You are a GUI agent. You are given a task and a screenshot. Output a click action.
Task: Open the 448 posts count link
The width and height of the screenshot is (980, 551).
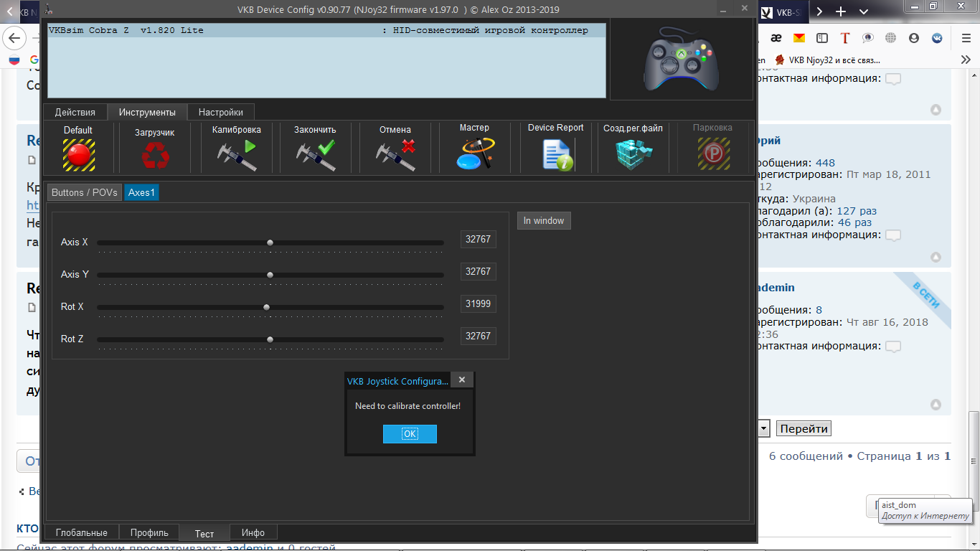coord(825,163)
